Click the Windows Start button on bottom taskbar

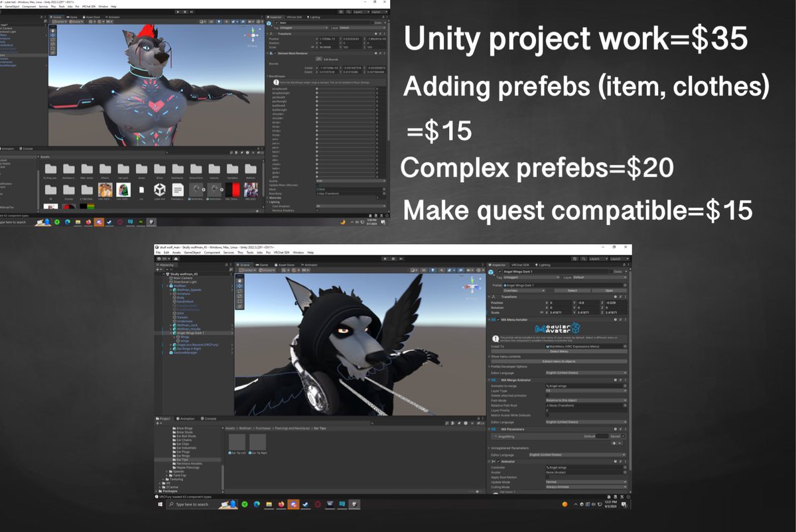click(x=161, y=504)
